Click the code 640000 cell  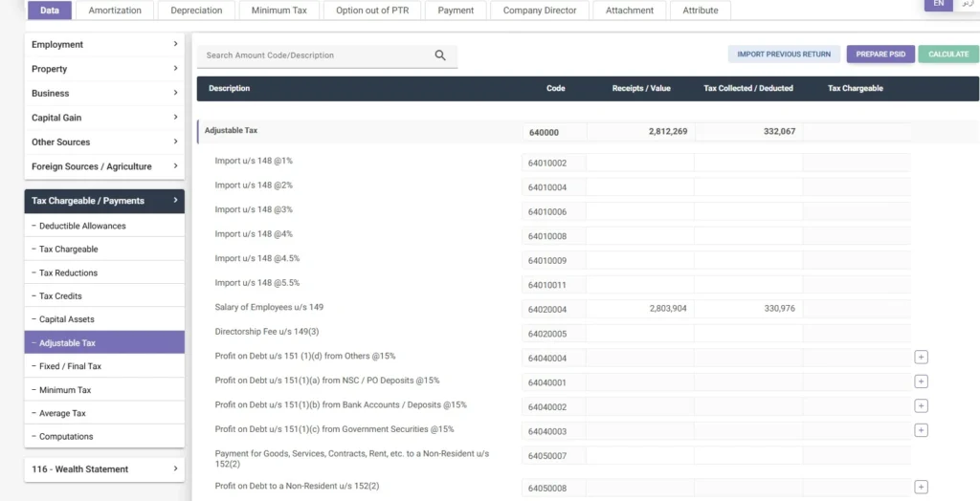coord(554,132)
